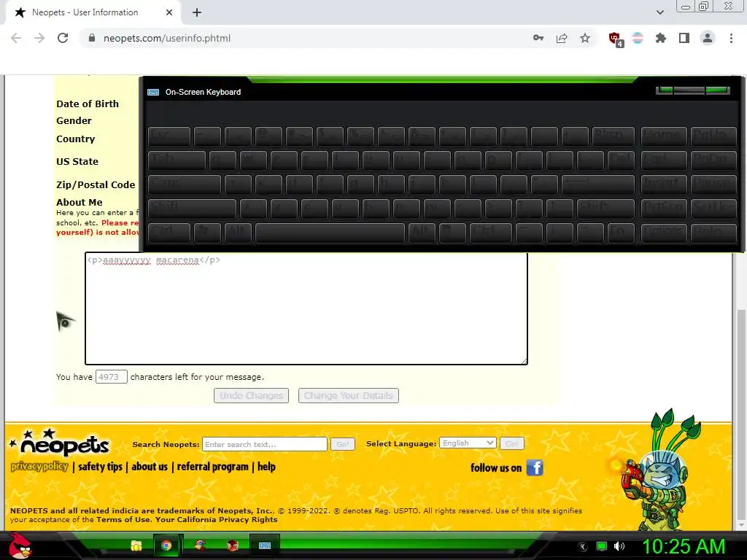Tap the context menu key
This screenshot has width=747, height=560.
point(452,233)
